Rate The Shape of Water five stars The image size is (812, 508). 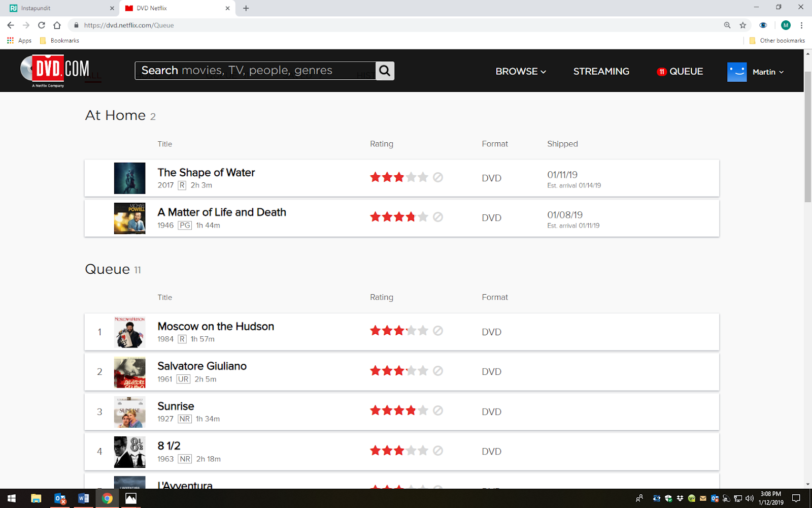pos(423,177)
